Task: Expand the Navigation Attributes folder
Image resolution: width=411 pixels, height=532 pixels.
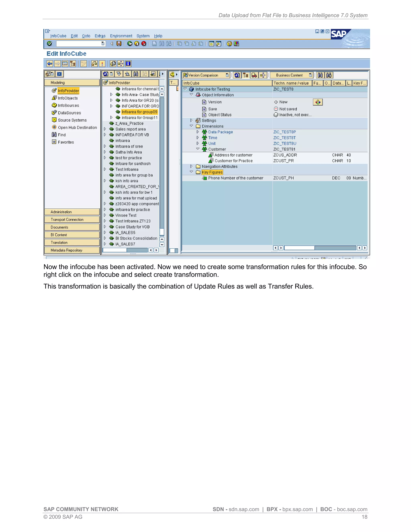Action: click(x=191, y=166)
